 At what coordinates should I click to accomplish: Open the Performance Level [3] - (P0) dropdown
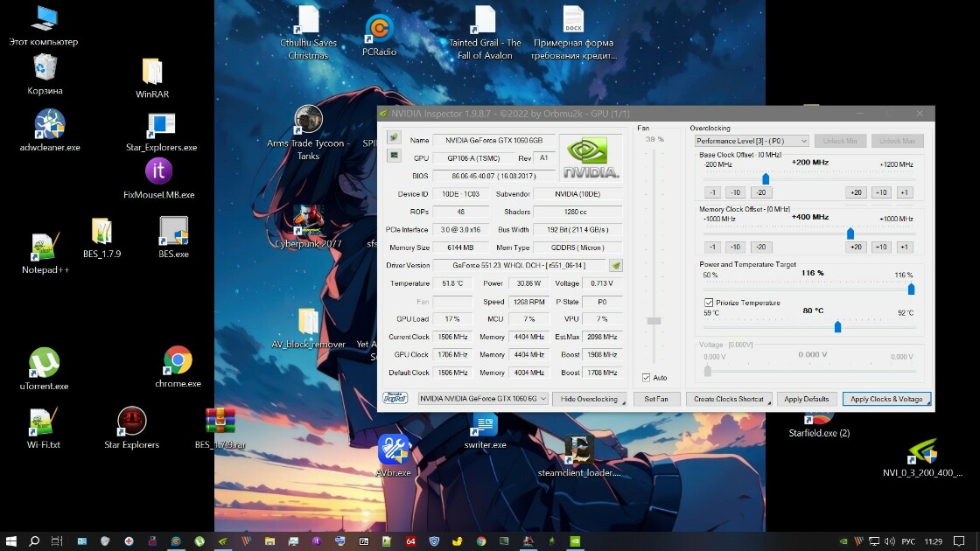(752, 141)
